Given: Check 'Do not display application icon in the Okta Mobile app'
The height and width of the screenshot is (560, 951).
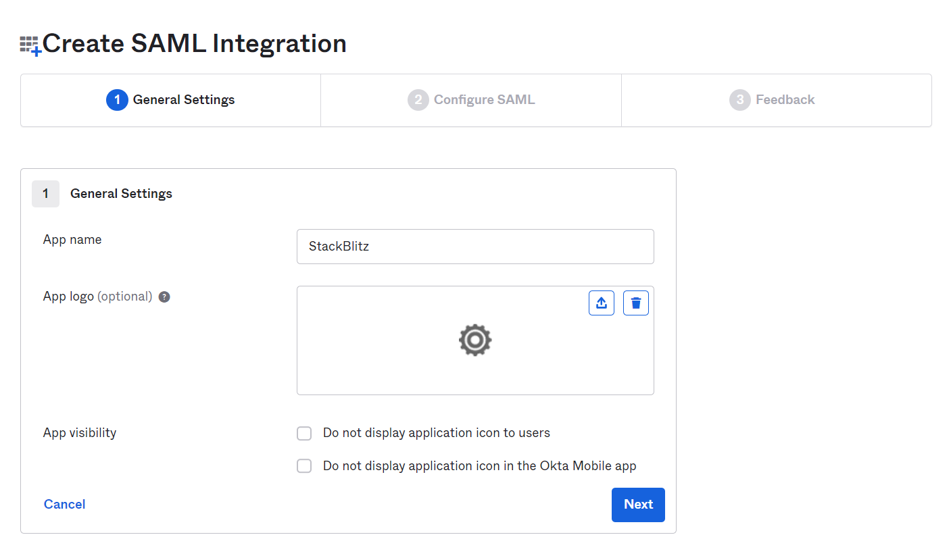Looking at the screenshot, I should [x=304, y=465].
